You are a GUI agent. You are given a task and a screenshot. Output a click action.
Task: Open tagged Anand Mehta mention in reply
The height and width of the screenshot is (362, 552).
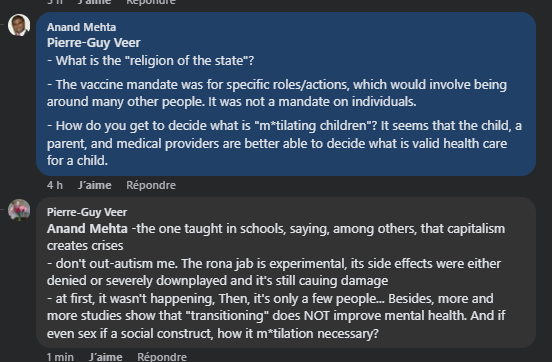click(87, 229)
